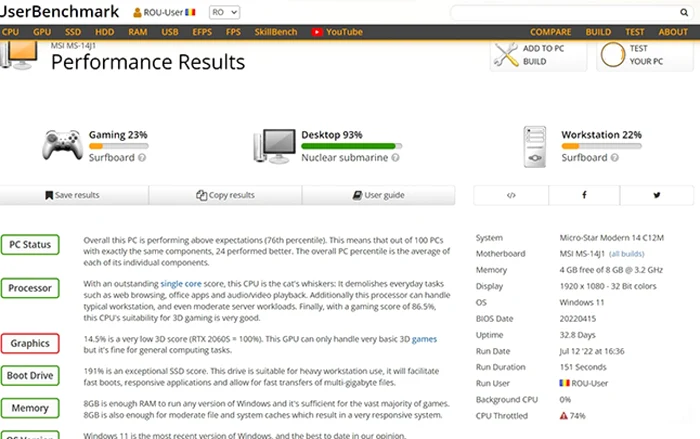Image resolution: width=700 pixels, height=439 pixels.
Task: Click the Graphics button
Action: [30, 343]
